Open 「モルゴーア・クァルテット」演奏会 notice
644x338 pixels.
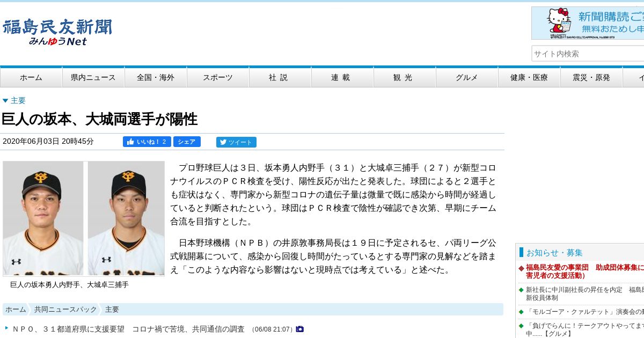pyautogui.click(x=584, y=312)
